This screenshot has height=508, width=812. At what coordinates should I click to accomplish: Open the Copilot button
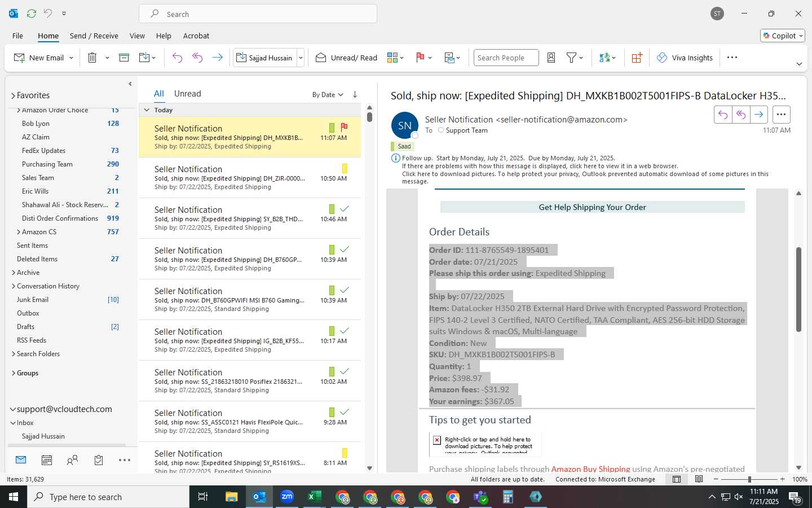[x=783, y=36]
